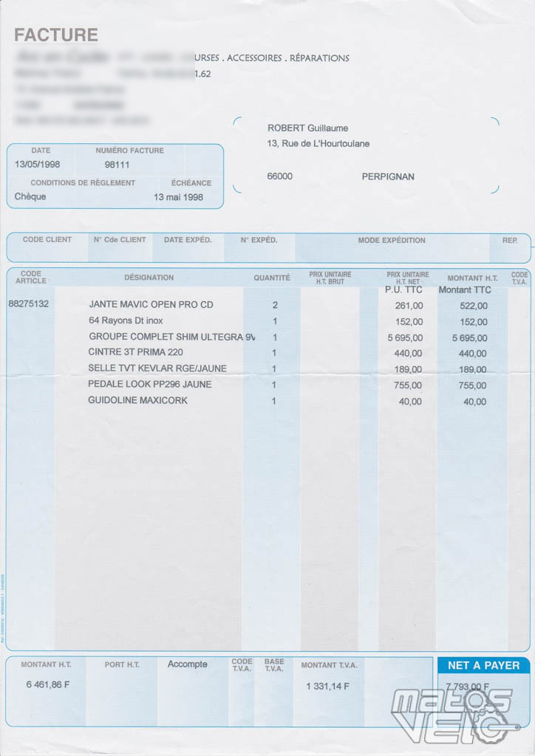The width and height of the screenshot is (535, 756).
Task: Click ACCESSOIRES . RÉPARATIONS tagline
Action: pyautogui.click(x=288, y=58)
